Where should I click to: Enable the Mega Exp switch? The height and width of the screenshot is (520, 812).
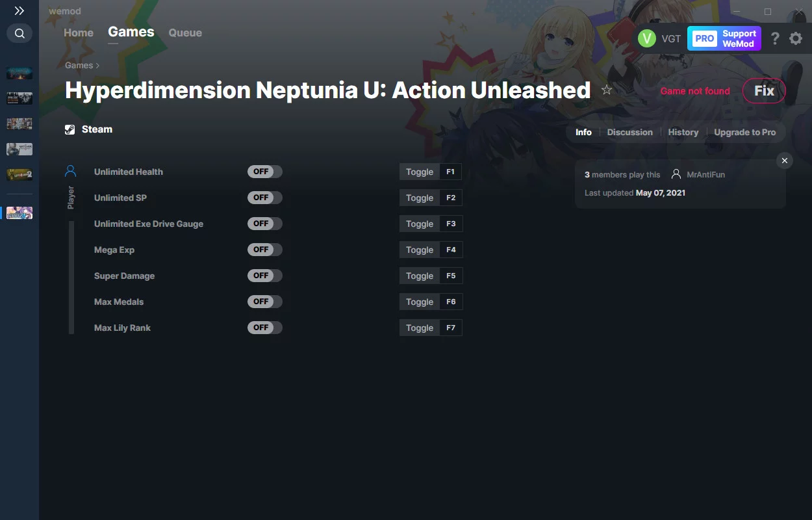pyautogui.click(x=265, y=250)
